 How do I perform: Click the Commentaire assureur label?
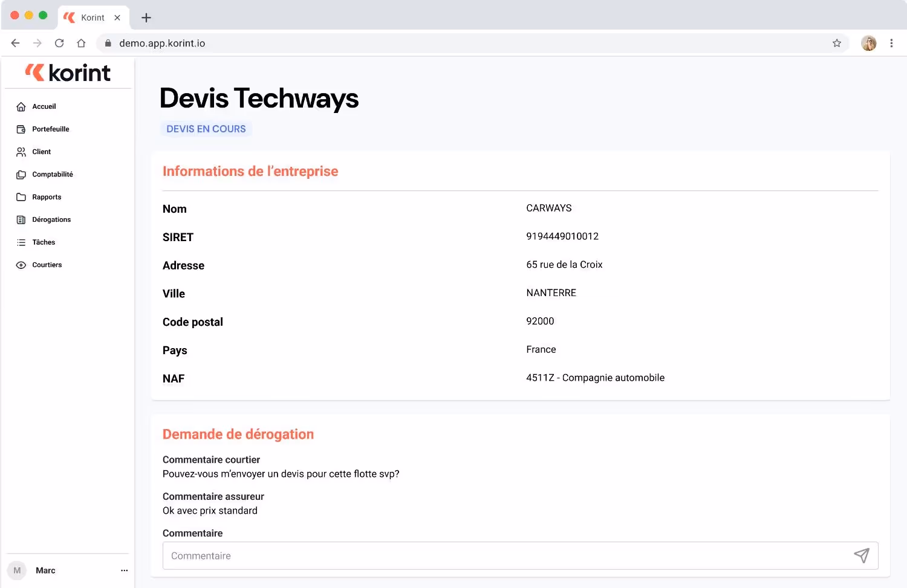(x=213, y=497)
